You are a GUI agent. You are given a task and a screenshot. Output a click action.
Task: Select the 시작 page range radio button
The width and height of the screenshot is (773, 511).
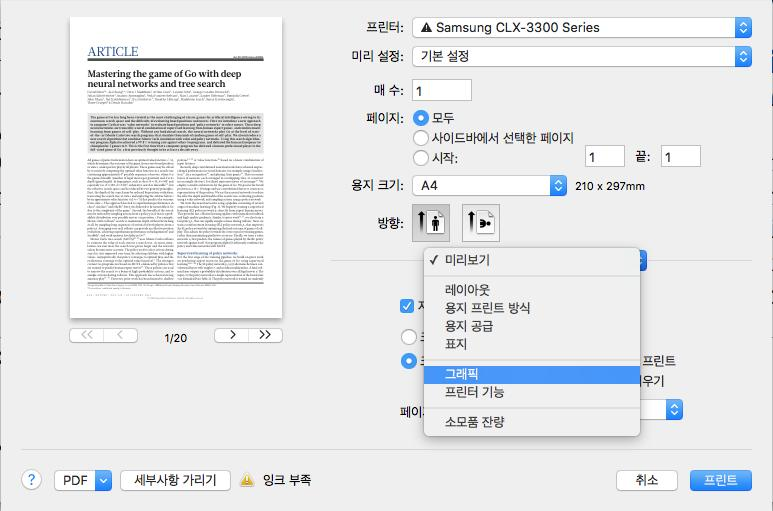(x=421, y=158)
